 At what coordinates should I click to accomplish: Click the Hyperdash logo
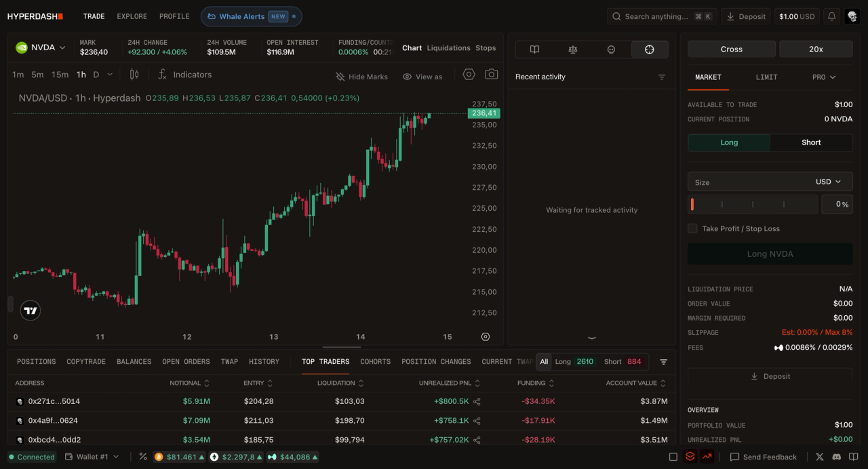pos(35,16)
